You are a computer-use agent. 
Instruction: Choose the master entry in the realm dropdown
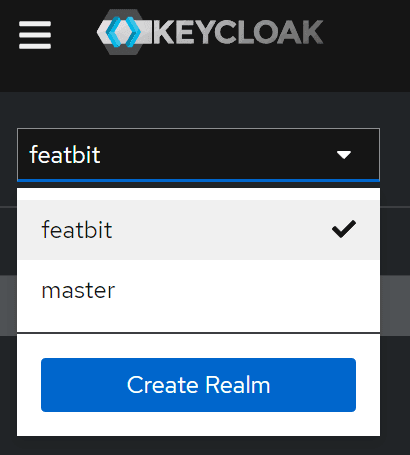tap(198, 290)
